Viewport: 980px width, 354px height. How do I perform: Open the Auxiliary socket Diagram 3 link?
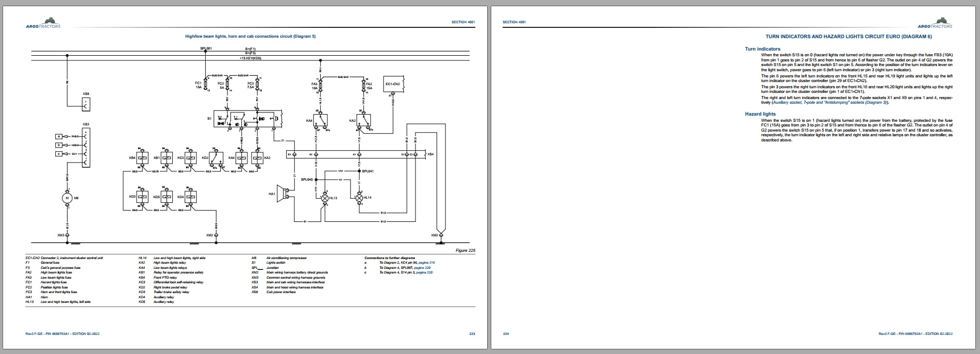point(830,102)
